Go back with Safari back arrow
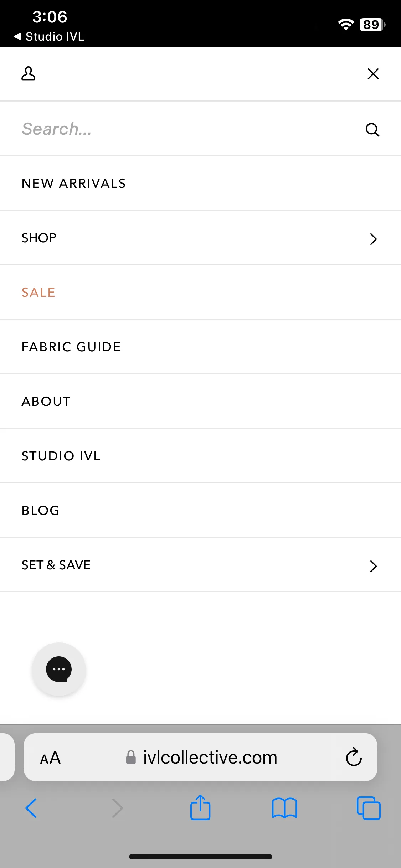 31,808
